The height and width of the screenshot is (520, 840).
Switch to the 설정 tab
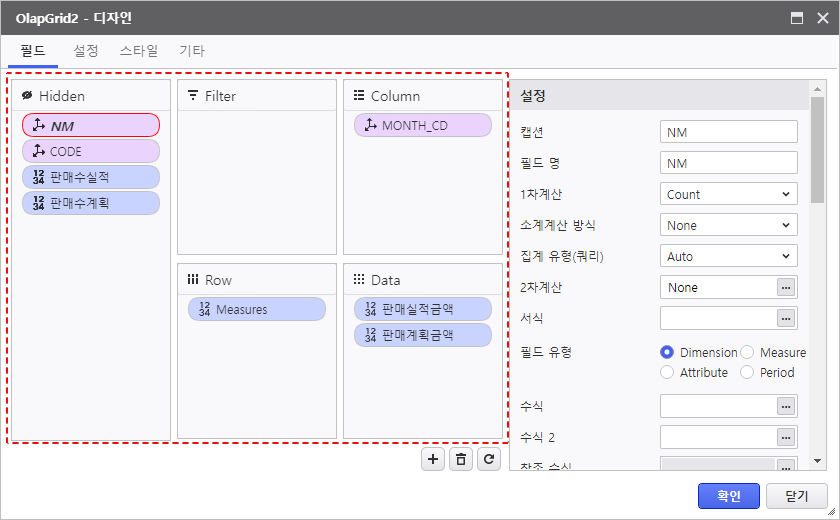tap(86, 51)
